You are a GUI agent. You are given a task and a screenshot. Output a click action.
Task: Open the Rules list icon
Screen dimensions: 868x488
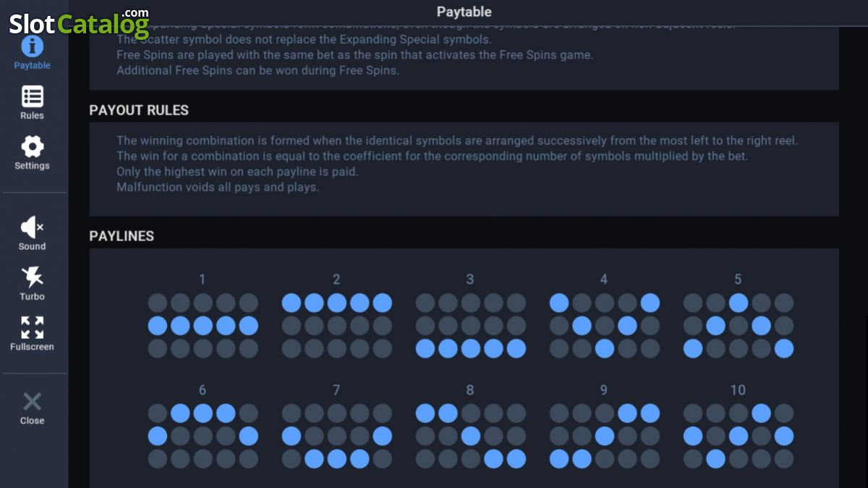tap(32, 97)
